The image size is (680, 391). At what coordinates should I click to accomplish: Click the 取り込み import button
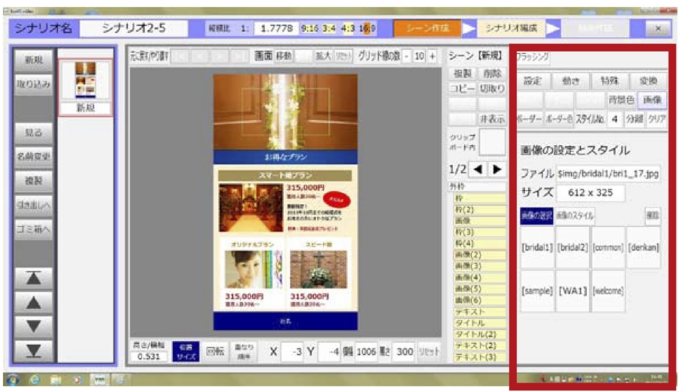[x=33, y=84]
